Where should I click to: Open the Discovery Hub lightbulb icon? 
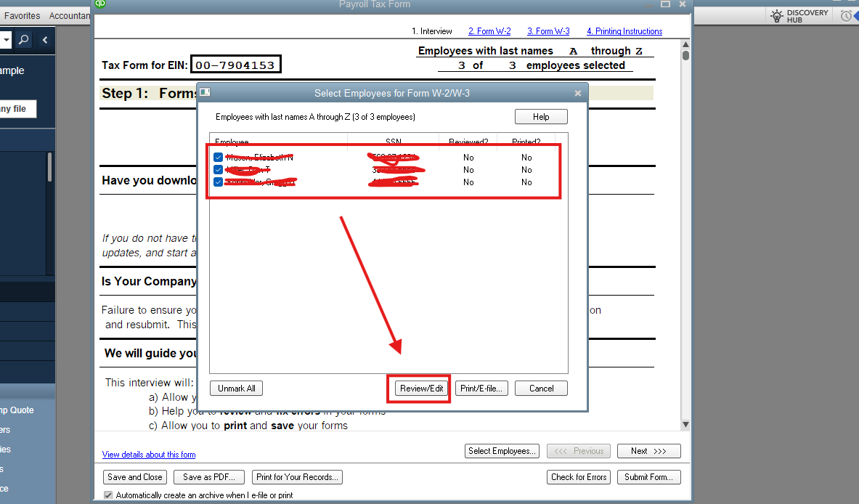pos(776,16)
